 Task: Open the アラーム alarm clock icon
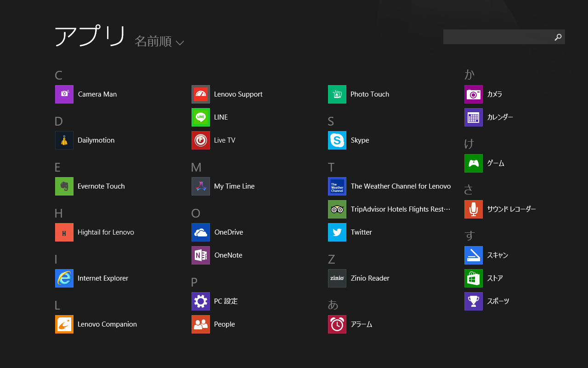pyautogui.click(x=337, y=324)
